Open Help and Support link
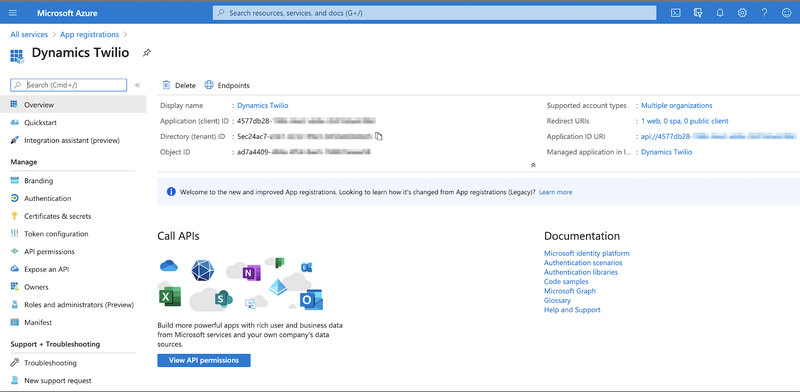This screenshot has height=392, width=800. click(x=572, y=310)
